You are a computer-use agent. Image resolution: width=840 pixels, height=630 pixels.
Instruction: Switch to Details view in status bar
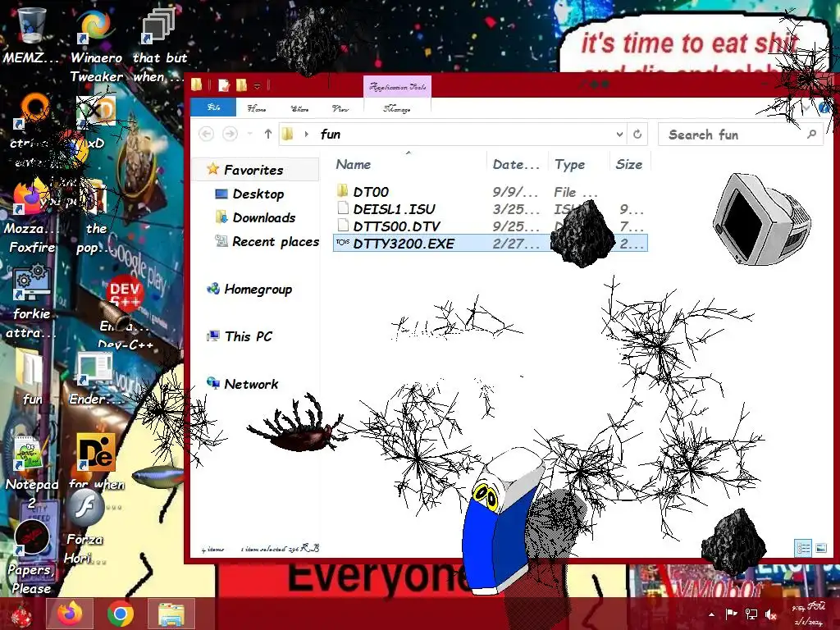coord(803,548)
